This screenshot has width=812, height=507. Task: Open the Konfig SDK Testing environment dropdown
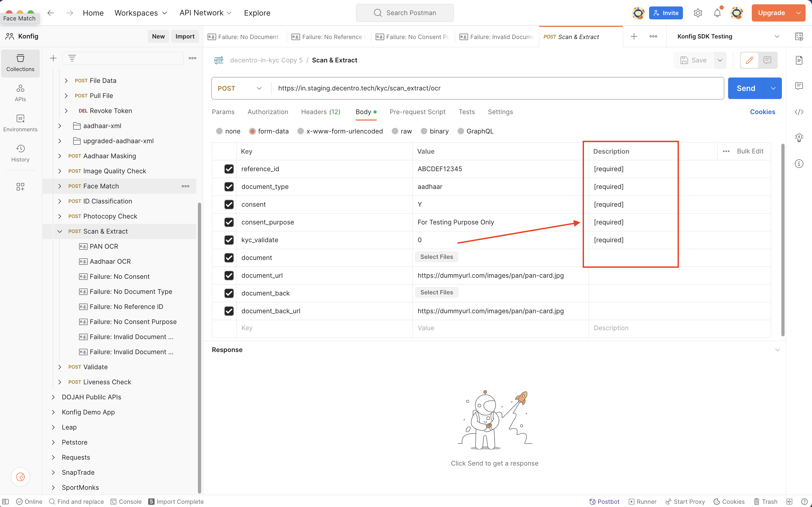(x=728, y=36)
